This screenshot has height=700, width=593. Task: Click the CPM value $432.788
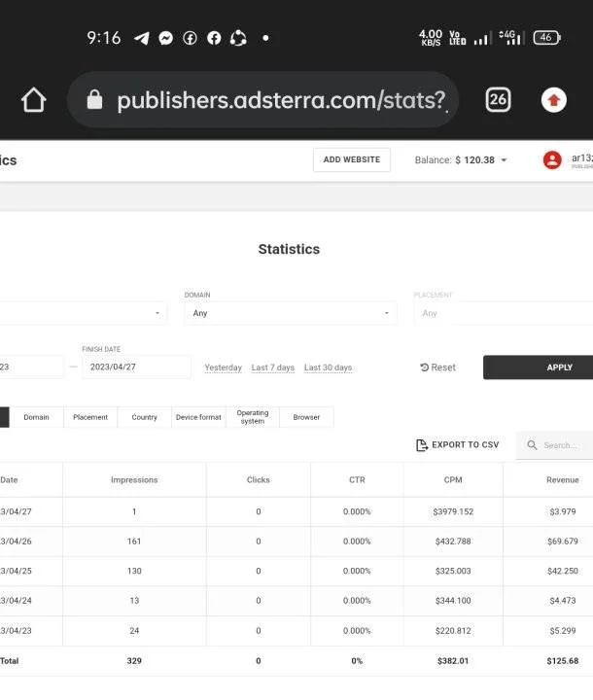(453, 542)
